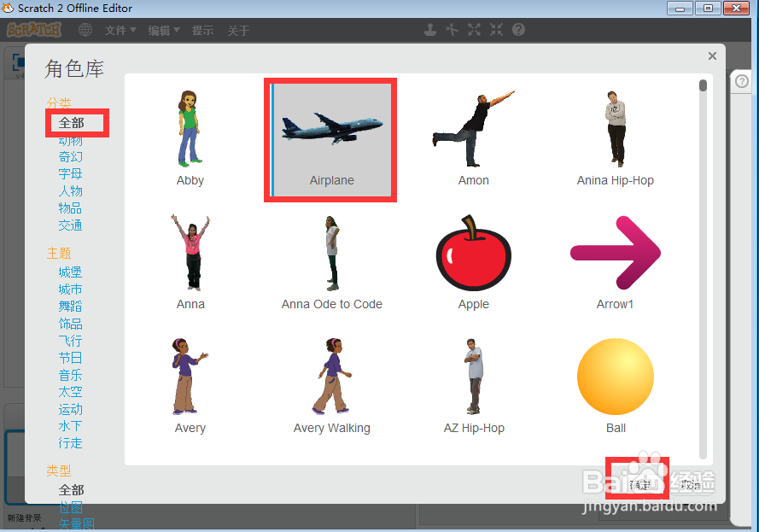The height and width of the screenshot is (532, 759).
Task: Open the 编辑 menu
Action: [x=164, y=31]
